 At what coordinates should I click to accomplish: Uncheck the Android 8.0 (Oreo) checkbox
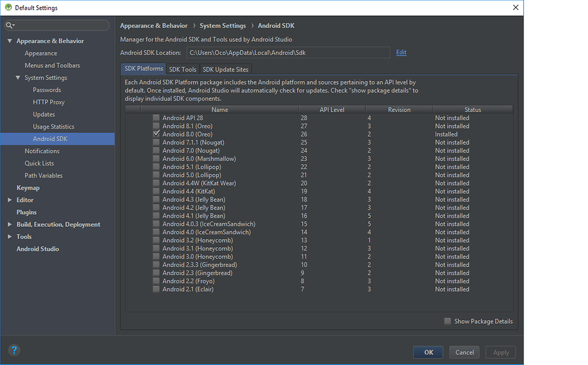point(156,134)
